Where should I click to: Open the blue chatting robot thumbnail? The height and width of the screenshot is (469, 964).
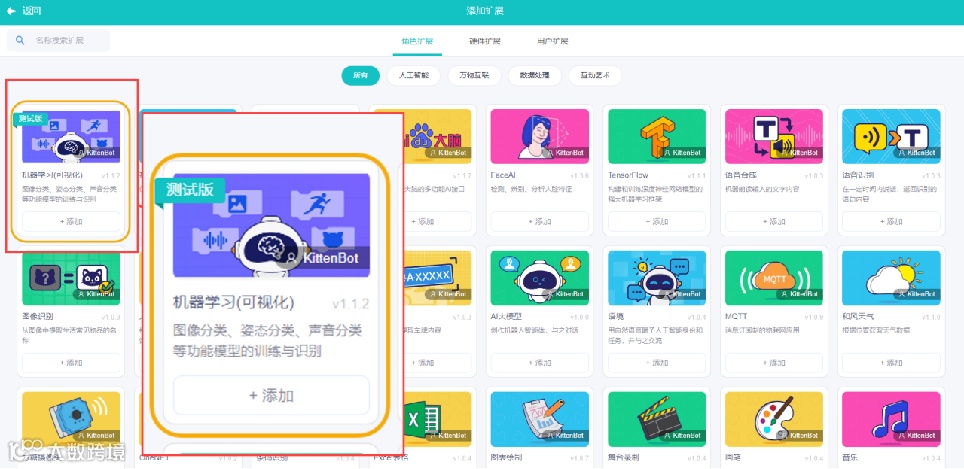[657, 278]
